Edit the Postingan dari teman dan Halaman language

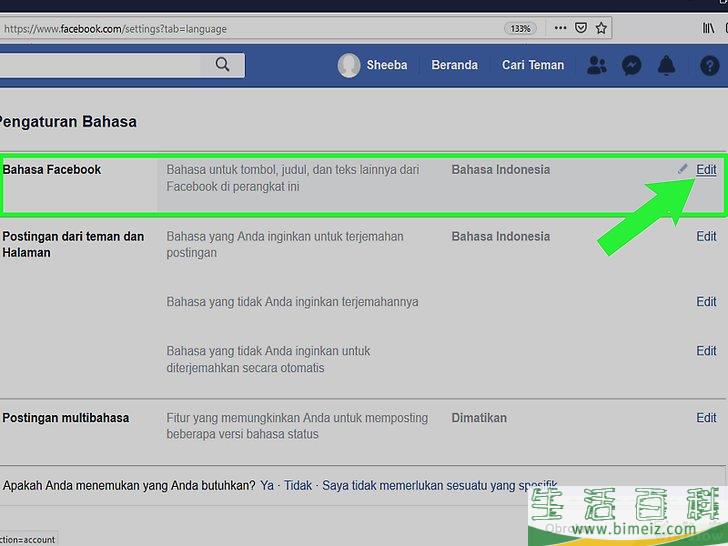coord(706,236)
